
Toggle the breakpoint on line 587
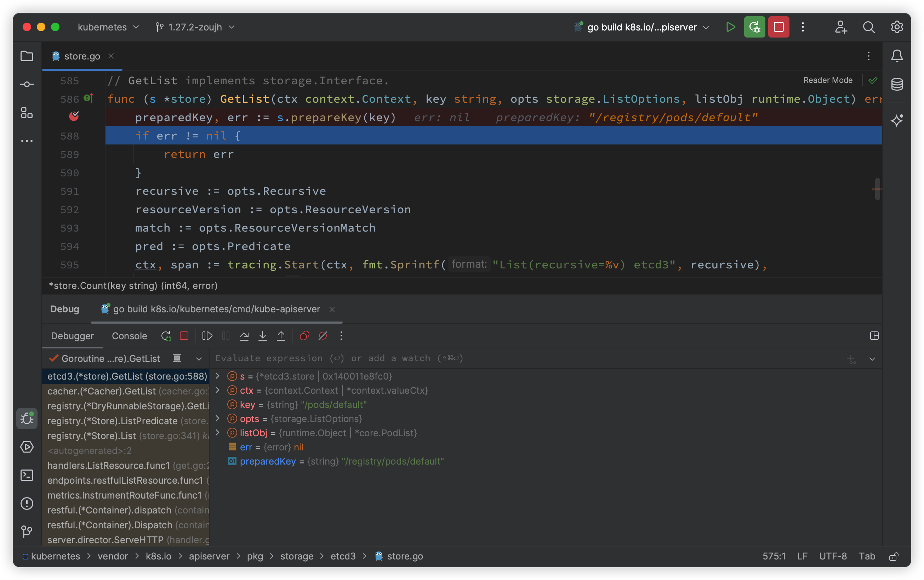tap(74, 116)
